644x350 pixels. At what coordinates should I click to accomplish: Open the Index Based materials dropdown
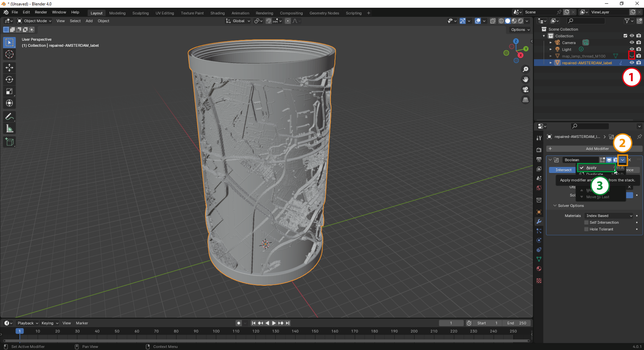click(x=608, y=216)
